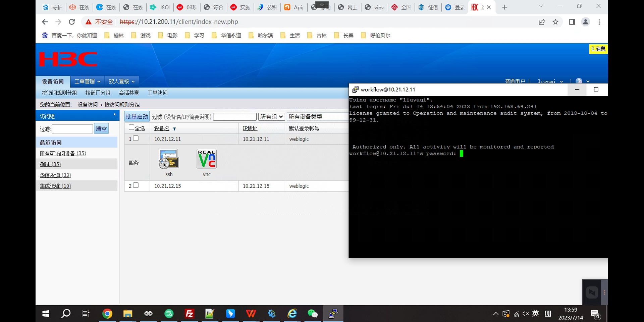644x322 pixels.
Task: Open the 按部门分组 submenu item
Action: 98,93
